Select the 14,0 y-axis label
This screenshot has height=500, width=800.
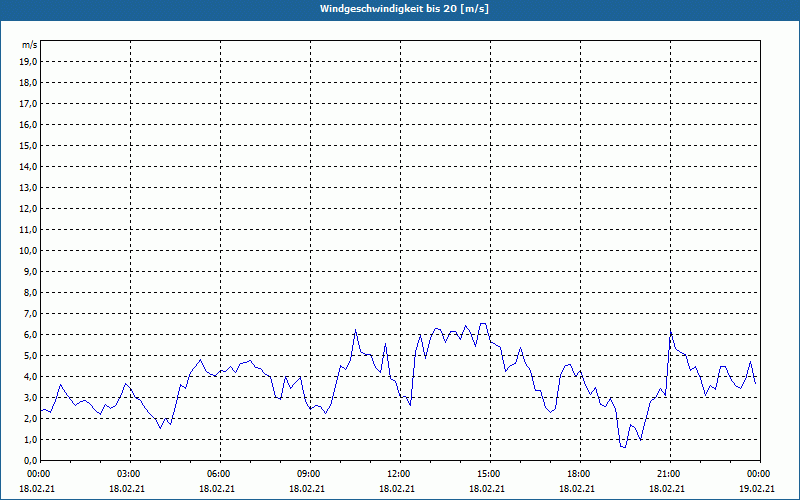coord(29,166)
